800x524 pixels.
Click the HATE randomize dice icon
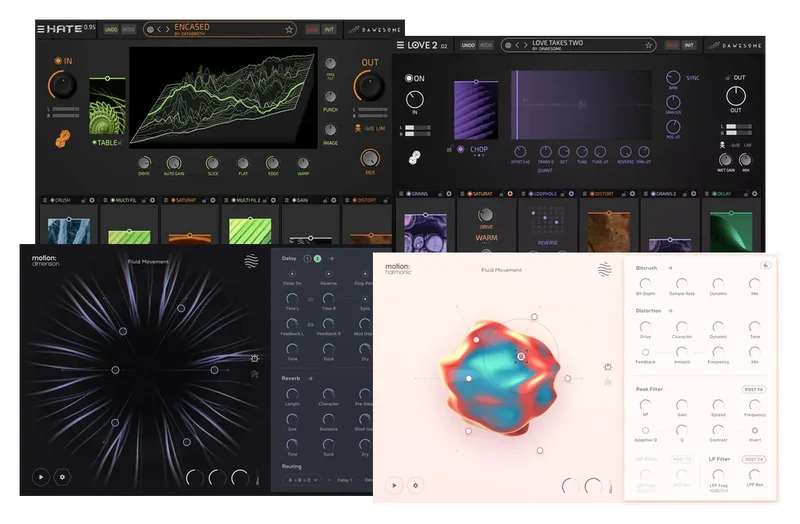click(x=62, y=139)
